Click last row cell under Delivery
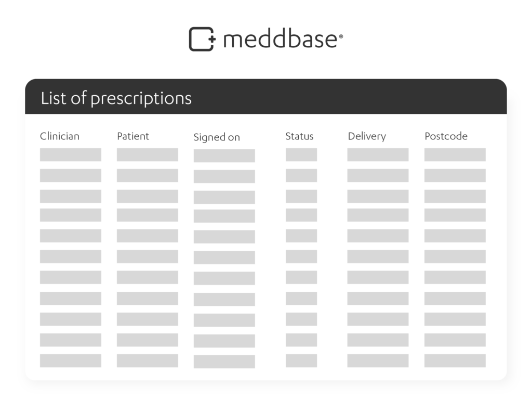Screen dimensions: 532x414 (x=378, y=360)
